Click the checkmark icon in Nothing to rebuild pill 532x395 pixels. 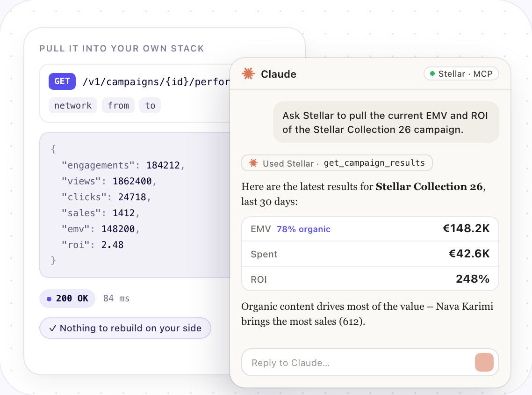point(52,329)
